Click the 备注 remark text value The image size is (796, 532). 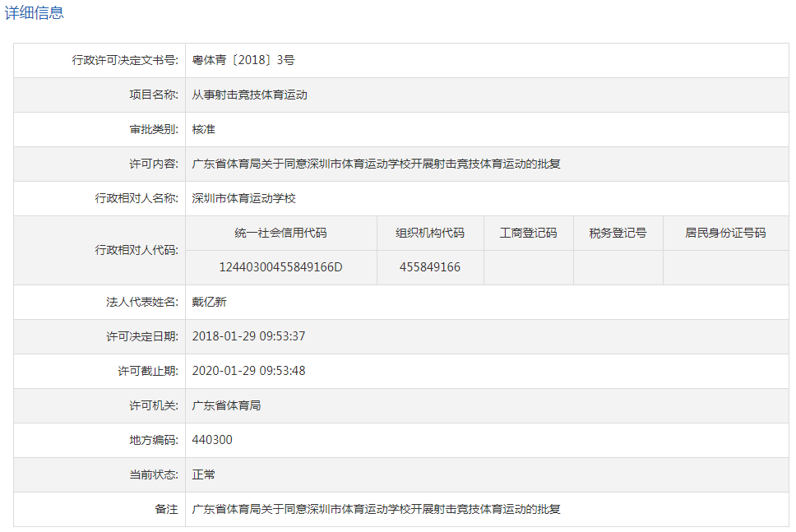(x=376, y=509)
